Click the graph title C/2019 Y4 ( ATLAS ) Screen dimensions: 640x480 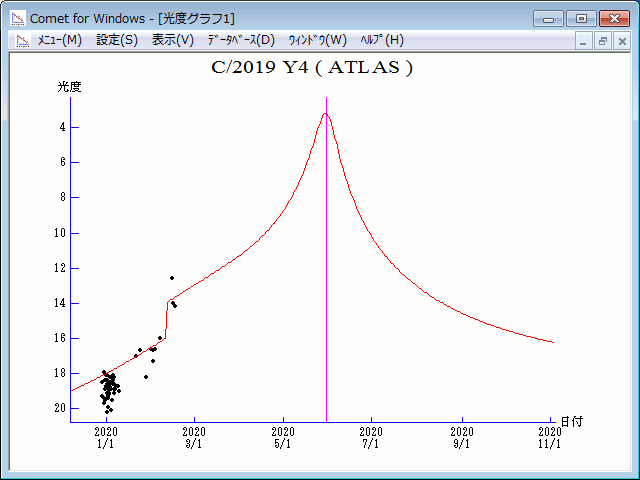point(312,67)
